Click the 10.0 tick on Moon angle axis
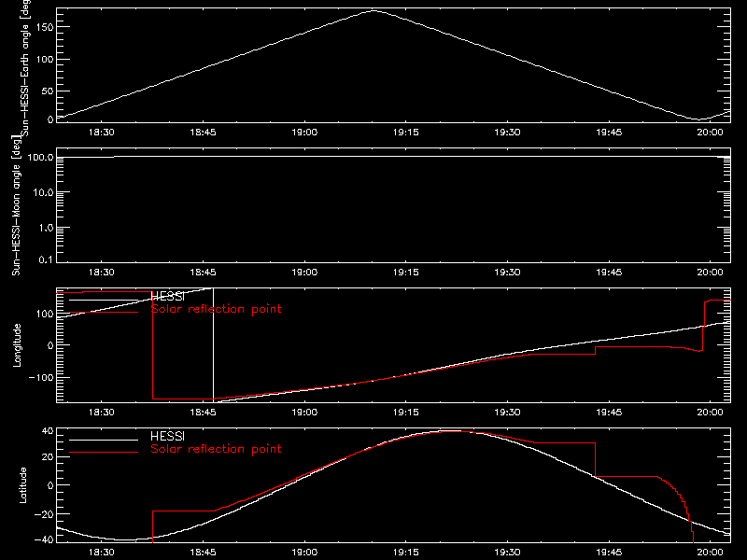The width and height of the screenshot is (747, 560). (x=43, y=192)
